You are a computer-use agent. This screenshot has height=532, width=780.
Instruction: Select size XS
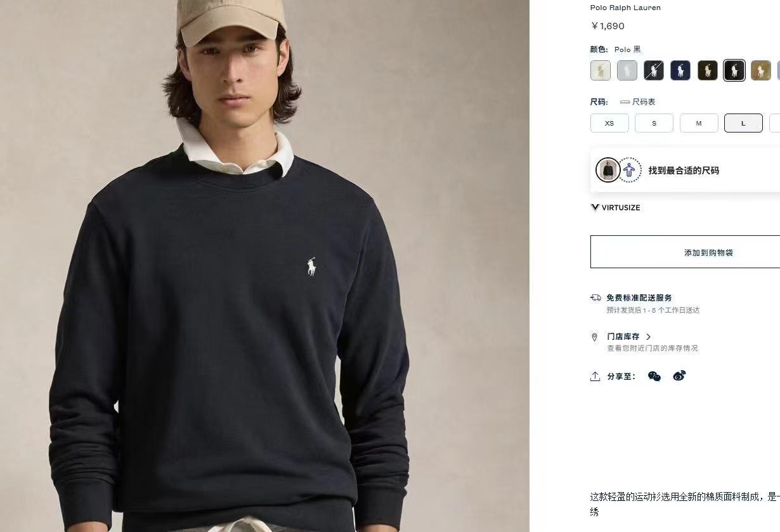point(609,123)
